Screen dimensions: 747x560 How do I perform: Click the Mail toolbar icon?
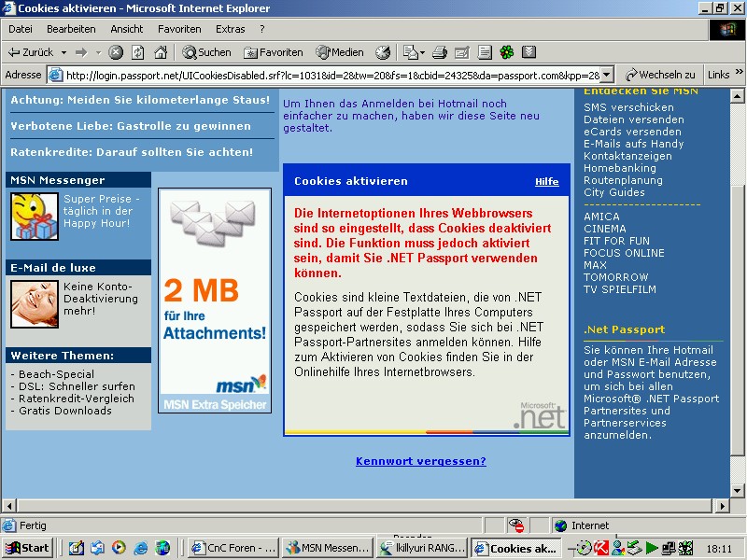point(410,52)
